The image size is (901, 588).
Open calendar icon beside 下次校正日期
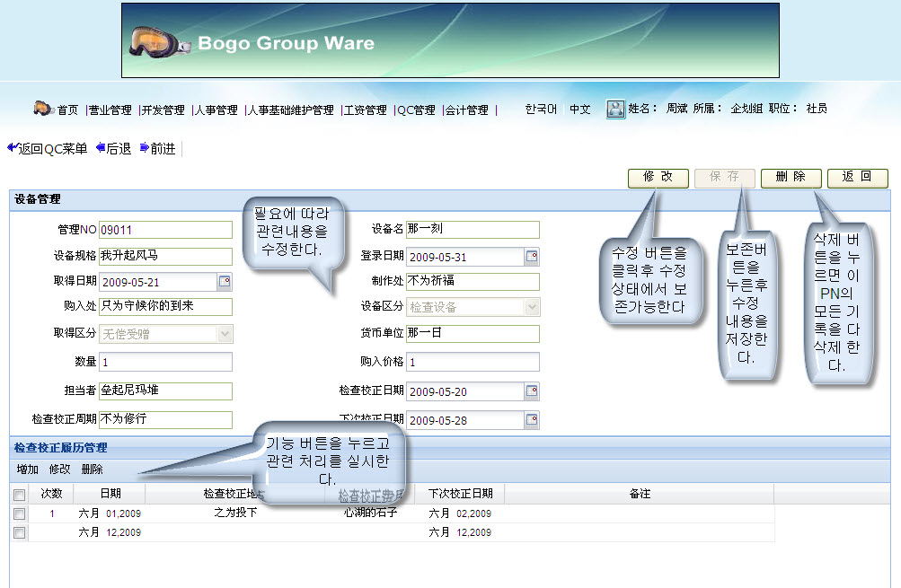pos(532,420)
